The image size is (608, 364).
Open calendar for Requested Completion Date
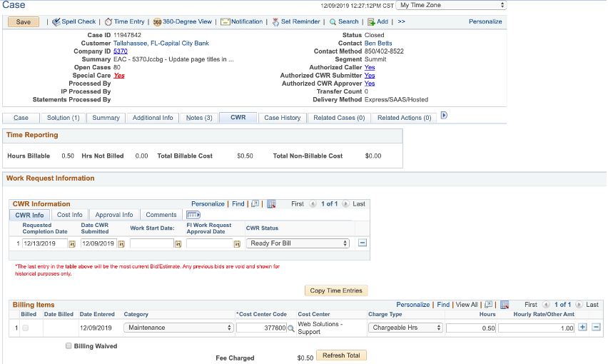[x=72, y=244]
